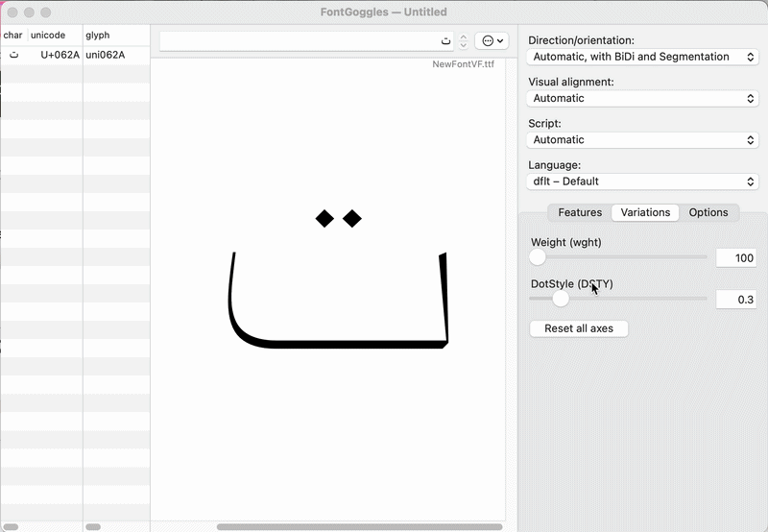Click the sample text input field

click(x=306, y=41)
